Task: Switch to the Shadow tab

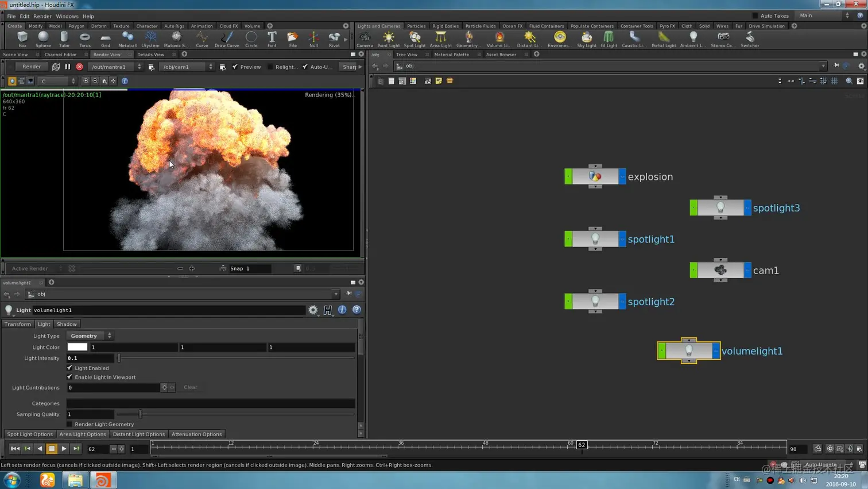Action: tap(67, 324)
